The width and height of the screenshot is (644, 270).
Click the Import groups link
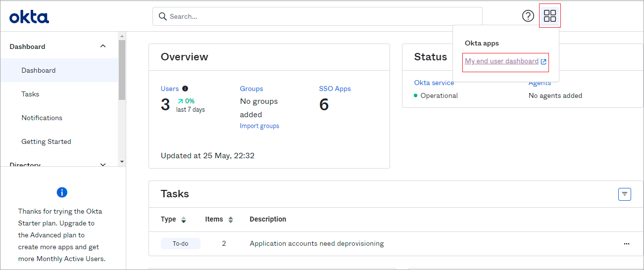point(259,126)
